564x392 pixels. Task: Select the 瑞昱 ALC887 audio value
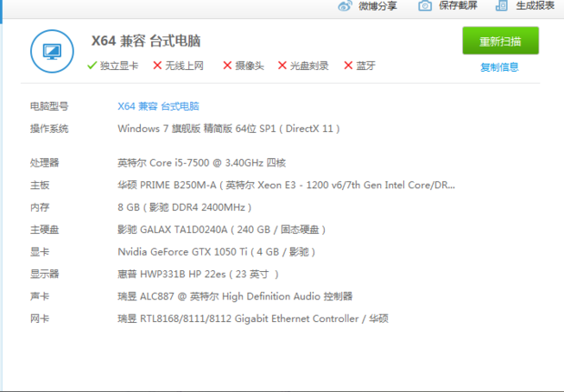236,297
